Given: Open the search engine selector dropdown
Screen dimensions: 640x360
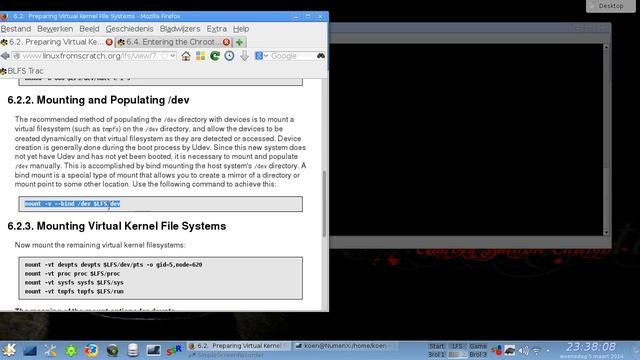Looking at the screenshot, I should pyautogui.click(x=261, y=56).
